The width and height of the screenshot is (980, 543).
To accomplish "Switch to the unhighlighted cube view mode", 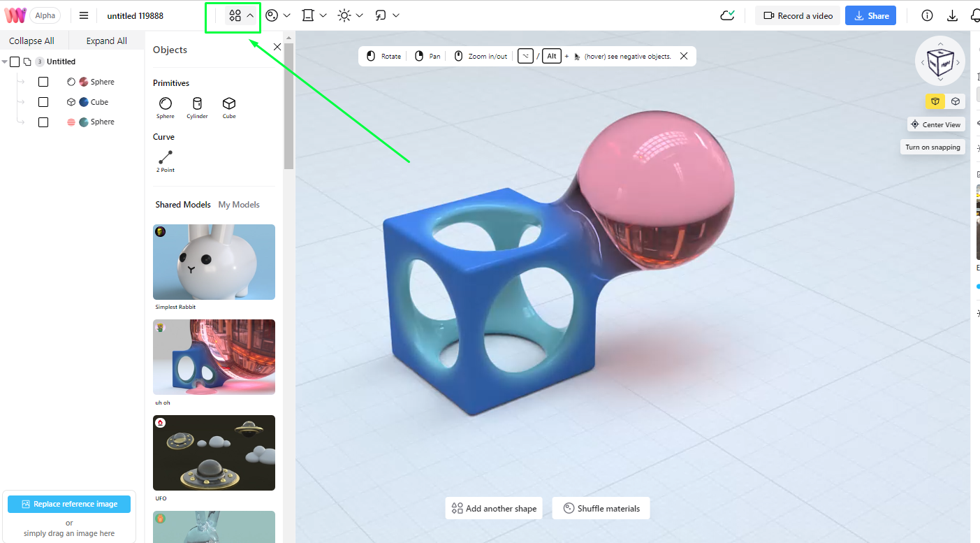I will pyautogui.click(x=956, y=101).
